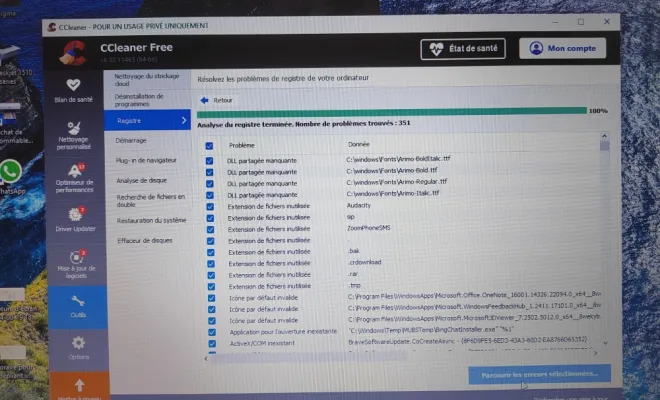Open Désinstallation de programmes
Viewport: 660px width, 400px height.
click(x=147, y=100)
